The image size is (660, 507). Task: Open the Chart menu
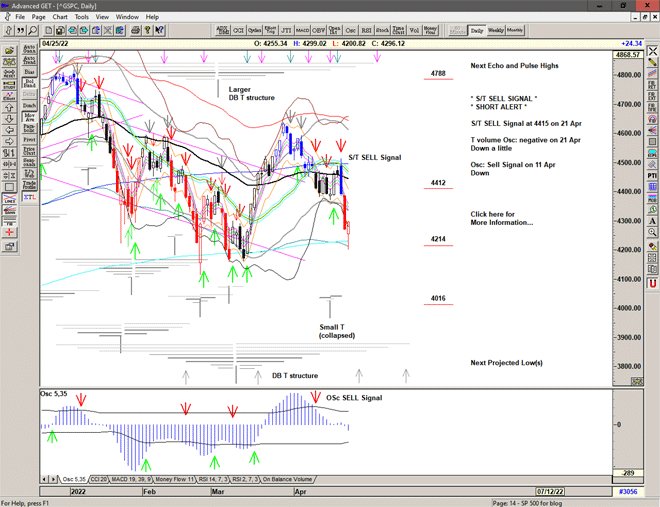coord(60,17)
